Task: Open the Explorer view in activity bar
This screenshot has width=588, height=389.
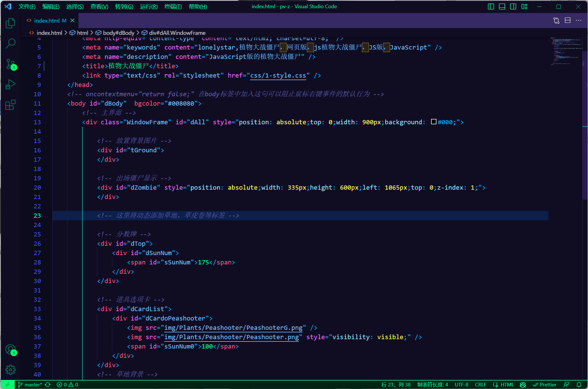Action: coord(10,23)
